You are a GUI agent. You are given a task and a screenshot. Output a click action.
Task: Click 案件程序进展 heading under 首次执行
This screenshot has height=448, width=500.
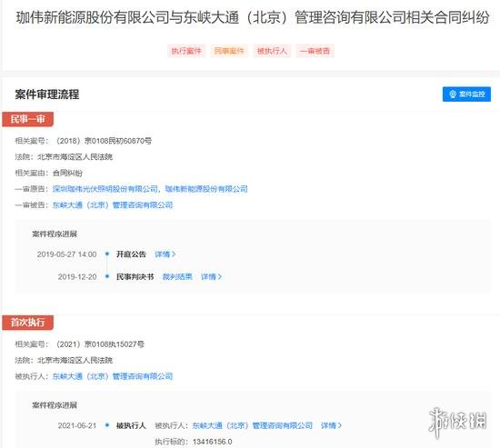tap(55, 405)
